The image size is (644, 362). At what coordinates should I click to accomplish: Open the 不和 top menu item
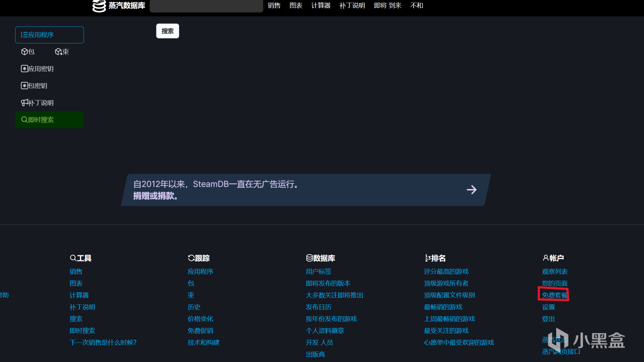[417, 5]
